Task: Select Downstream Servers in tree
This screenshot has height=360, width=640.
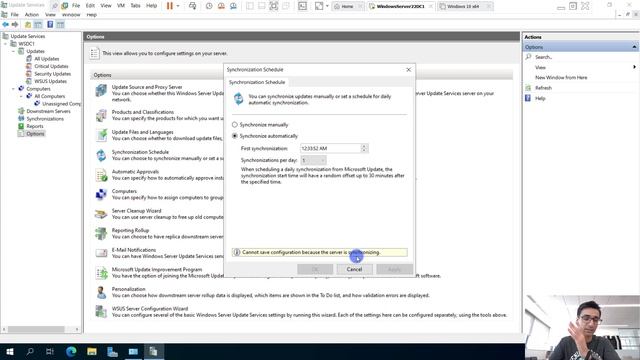Action: (48, 111)
